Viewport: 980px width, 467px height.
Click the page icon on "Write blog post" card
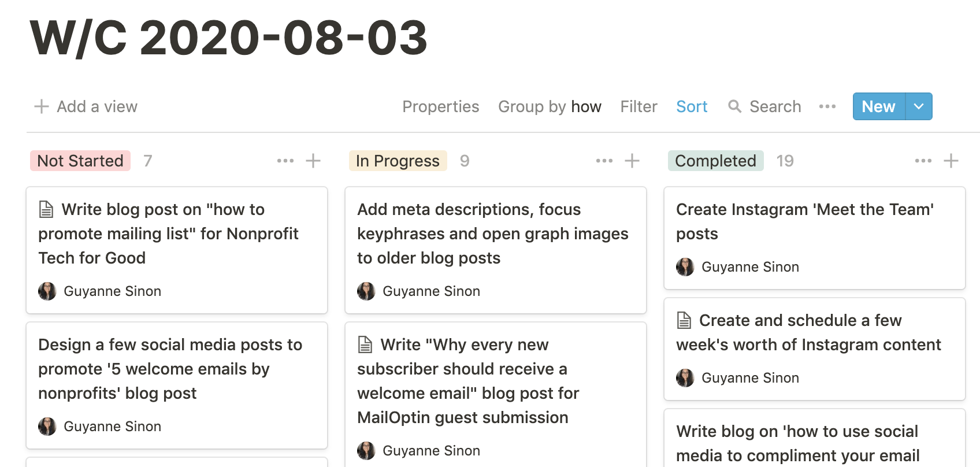47,209
